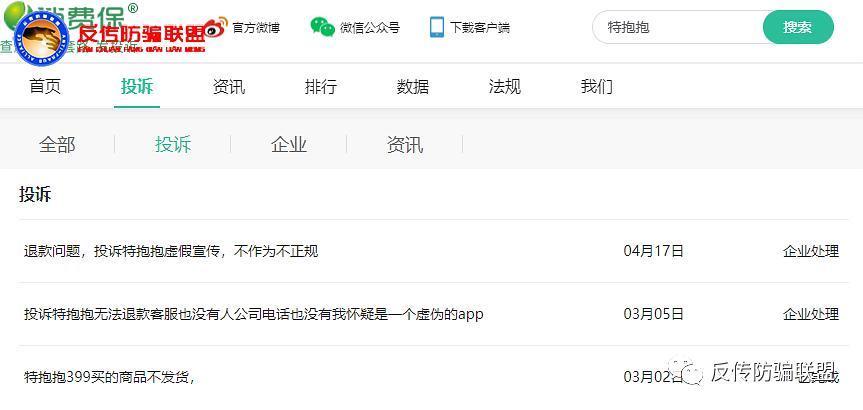Focus the search box containing 特抱抱
Viewport: 863px width, 410px height.
pos(678,27)
